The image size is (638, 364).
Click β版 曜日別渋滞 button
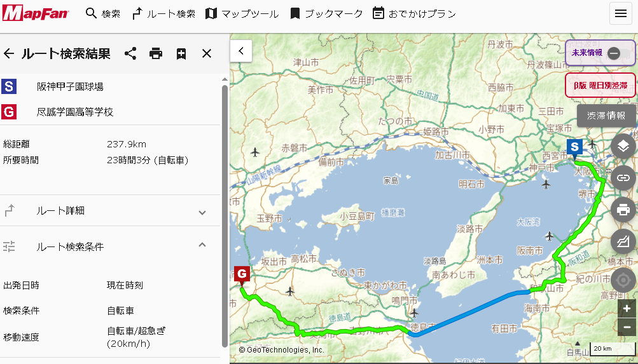click(x=600, y=85)
